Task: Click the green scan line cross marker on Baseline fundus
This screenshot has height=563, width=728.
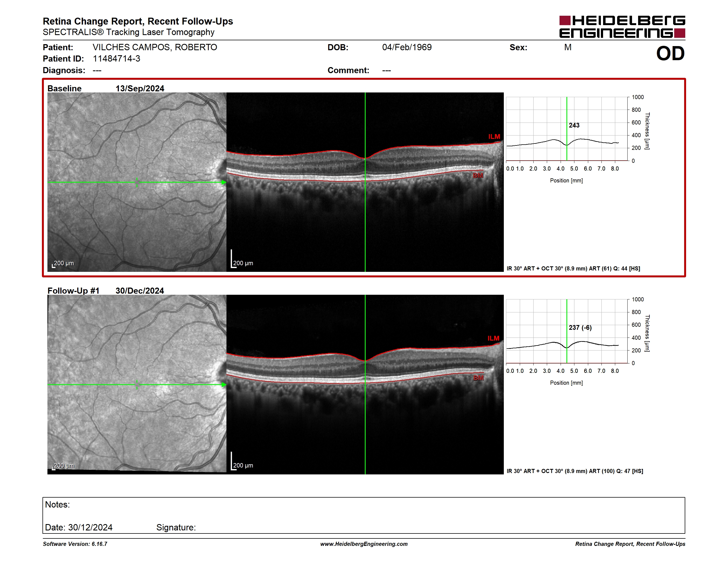Action: coord(137,182)
